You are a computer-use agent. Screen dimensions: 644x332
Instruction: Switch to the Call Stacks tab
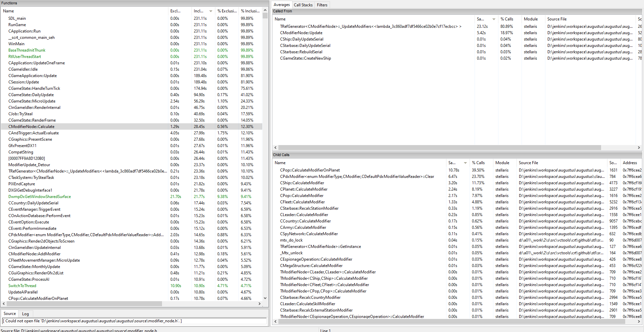pos(303,5)
